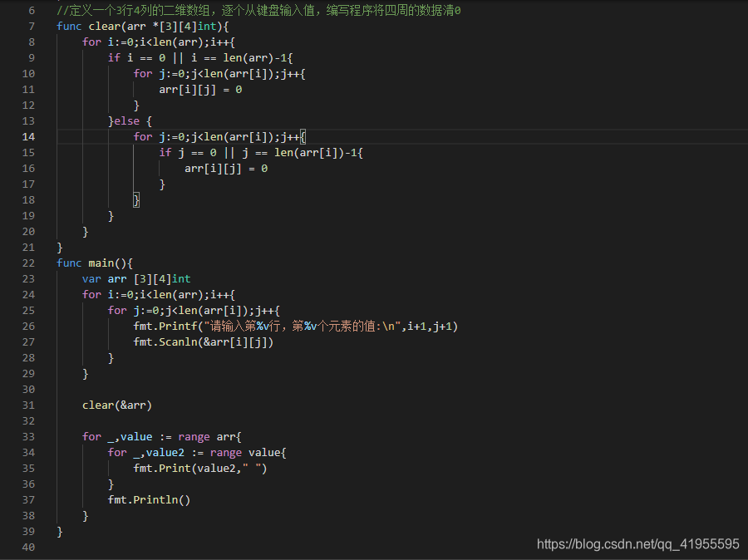Click line number 6 next to the comment
This screenshot has height=560, width=748.
31,10
